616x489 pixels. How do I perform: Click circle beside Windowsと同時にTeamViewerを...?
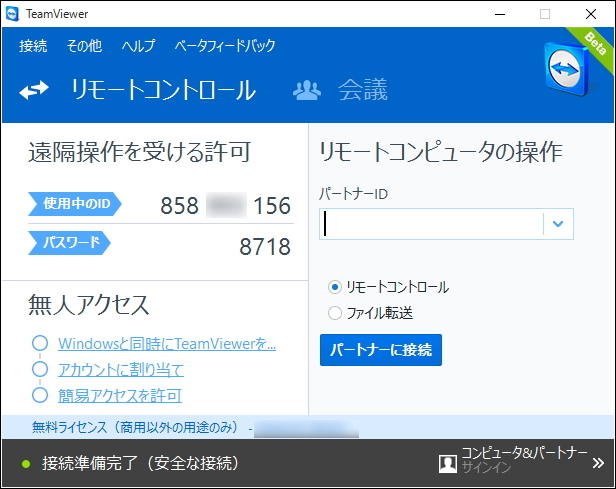tap(40, 343)
